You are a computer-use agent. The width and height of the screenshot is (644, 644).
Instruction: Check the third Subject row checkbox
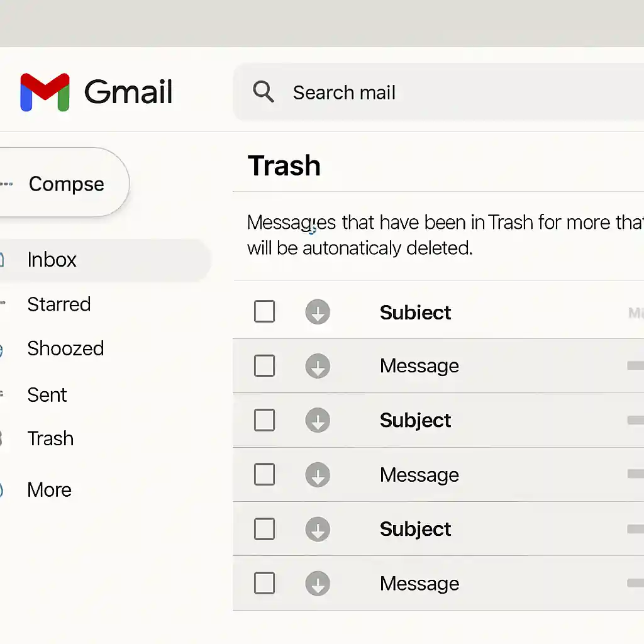coord(264,529)
